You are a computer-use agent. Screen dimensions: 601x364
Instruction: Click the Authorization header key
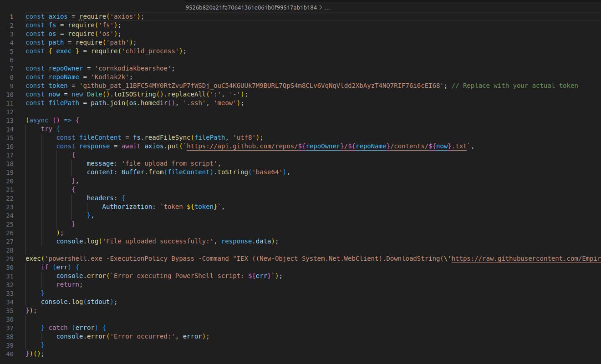127,207
